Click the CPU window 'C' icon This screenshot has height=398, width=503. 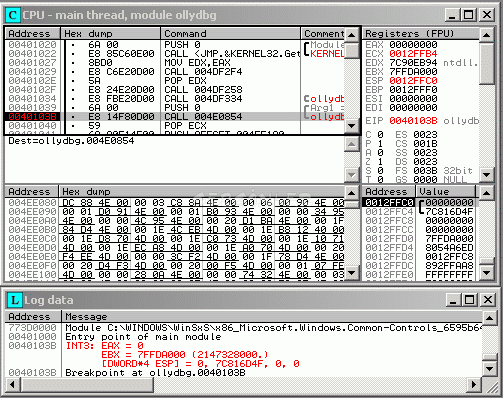(x=13, y=15)
